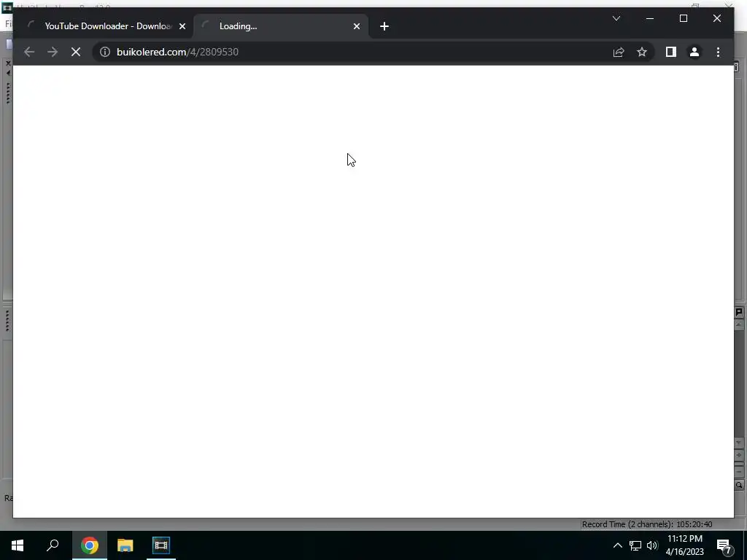View site information icon in address bar
This screenshot has width=747, height=560.
105,52
